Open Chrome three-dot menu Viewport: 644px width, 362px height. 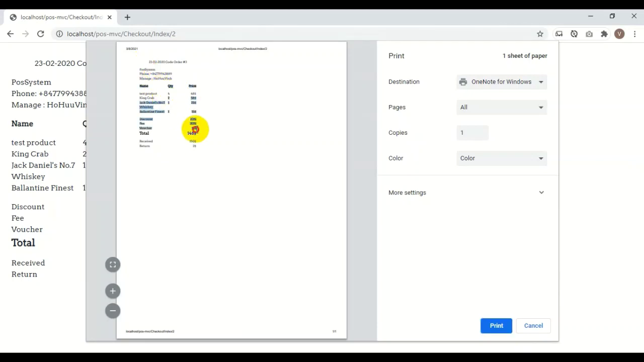click(x=634, y=34)
